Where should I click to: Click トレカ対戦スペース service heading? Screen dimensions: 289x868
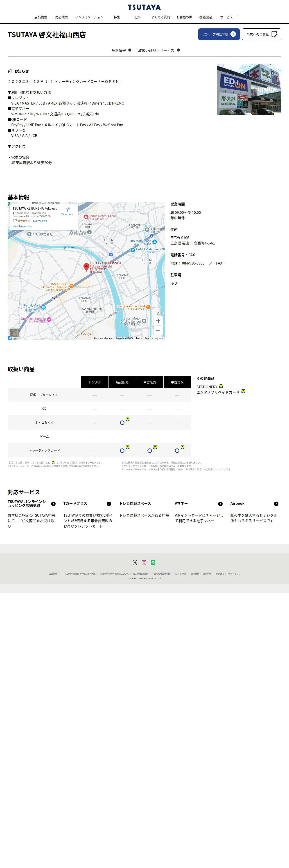tap(135, 503)
